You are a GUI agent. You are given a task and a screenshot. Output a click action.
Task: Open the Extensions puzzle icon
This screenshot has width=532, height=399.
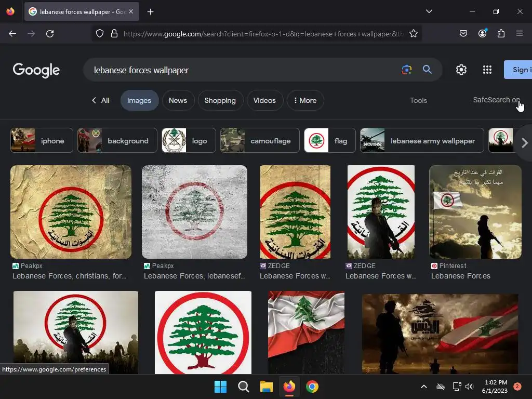point(501,33)
